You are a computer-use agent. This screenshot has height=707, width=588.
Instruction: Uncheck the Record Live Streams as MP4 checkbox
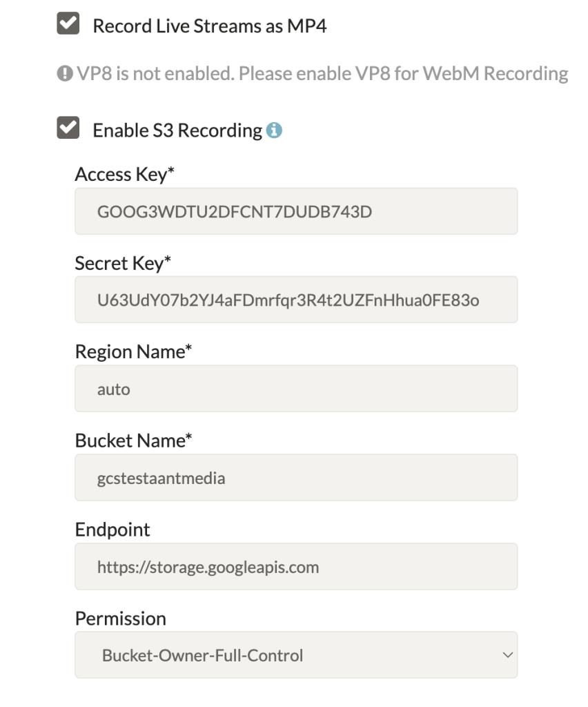click(x=68, y=23)
